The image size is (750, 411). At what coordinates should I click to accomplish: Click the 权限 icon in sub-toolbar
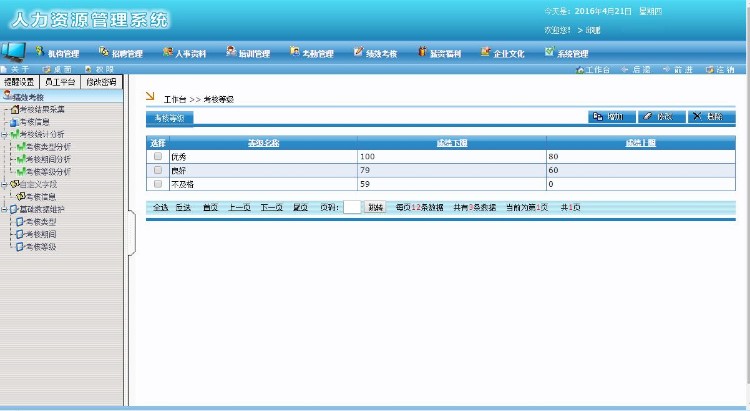click(x=88, y=69)
